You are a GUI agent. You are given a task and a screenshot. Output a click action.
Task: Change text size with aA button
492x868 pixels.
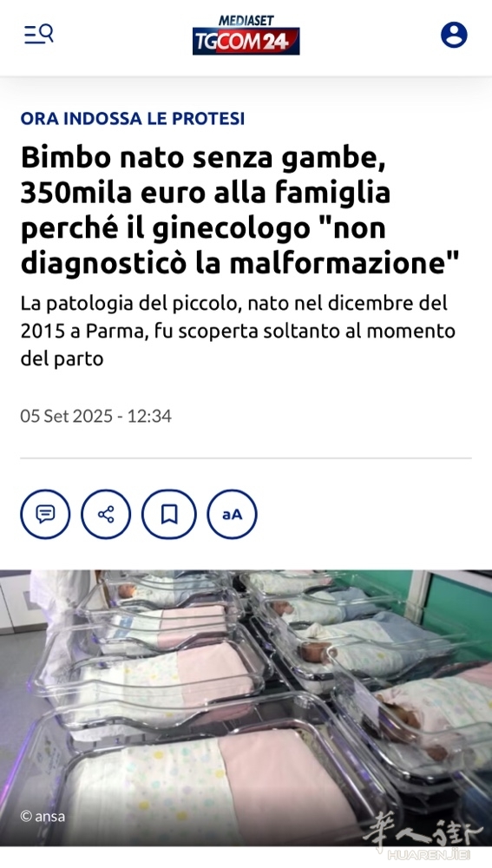(232, 514)
